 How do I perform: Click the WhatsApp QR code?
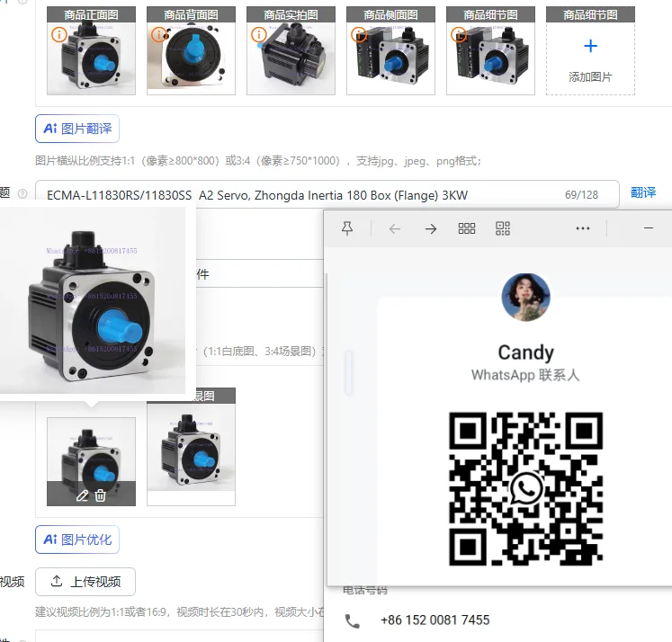[x=526, y=488]
